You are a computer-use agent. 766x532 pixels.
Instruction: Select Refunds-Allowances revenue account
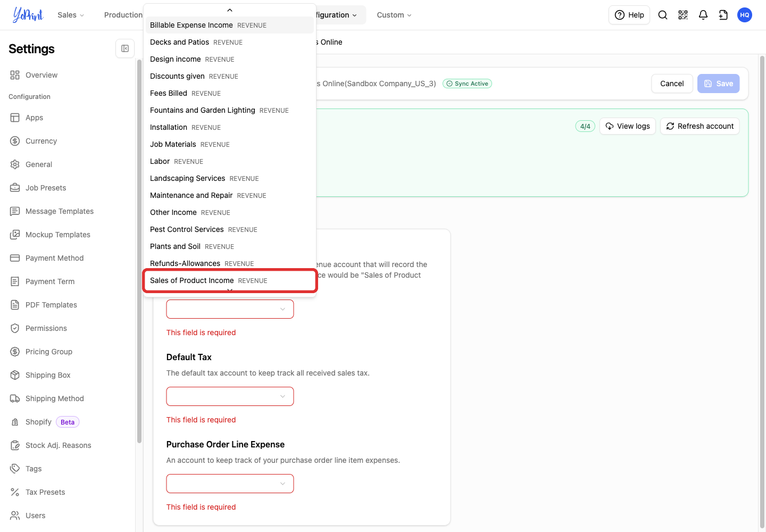[230, 263]
